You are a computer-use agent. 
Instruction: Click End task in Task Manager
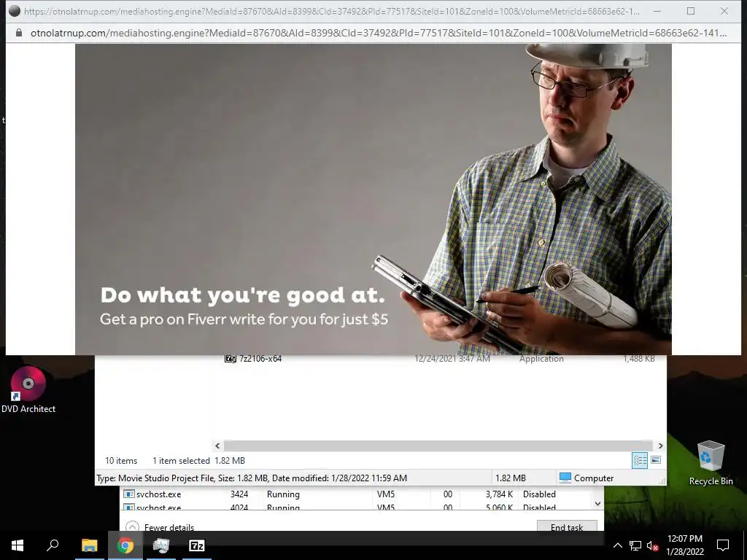[x=567, y=526]
